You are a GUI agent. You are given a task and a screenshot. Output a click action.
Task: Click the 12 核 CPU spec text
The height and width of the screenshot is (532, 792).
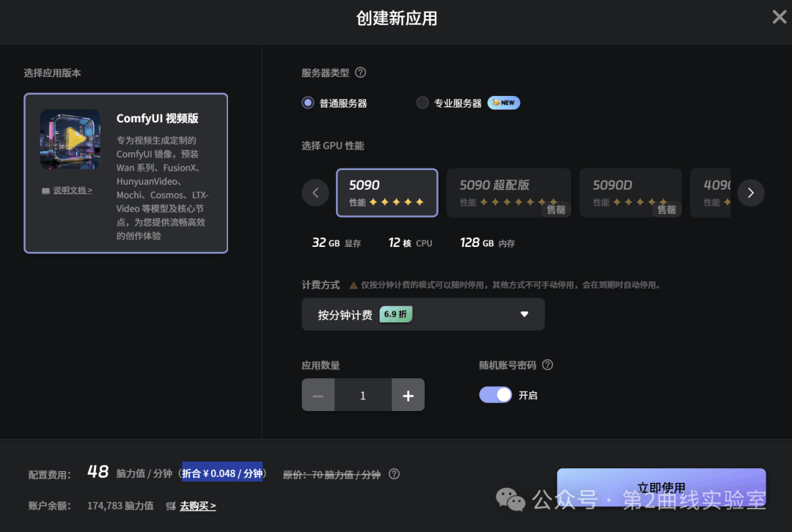(410, 243)
